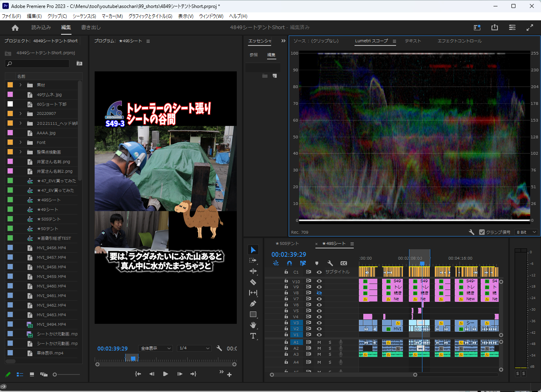Show hidden panels overflow chevron
Image resolution: width=541 pixels, height=392 pixels.
click(283, 41)
